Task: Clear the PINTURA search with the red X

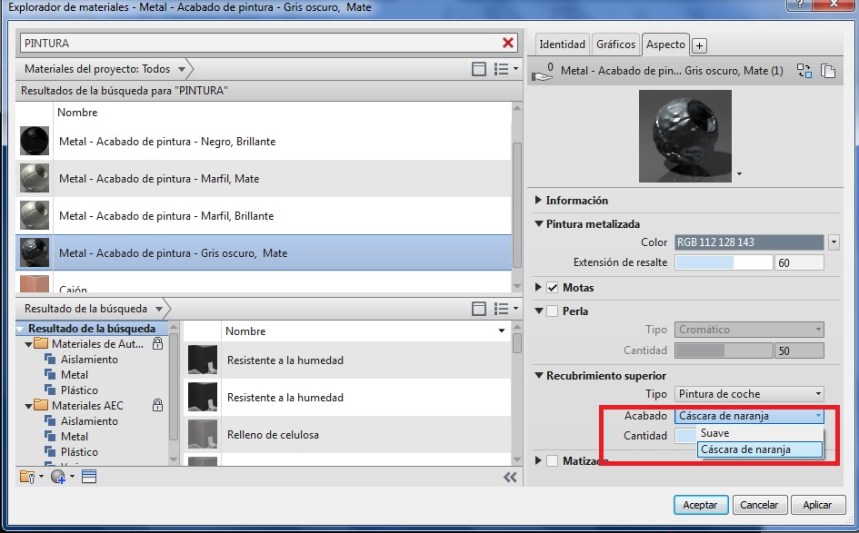Action: (x=508, y=43)
